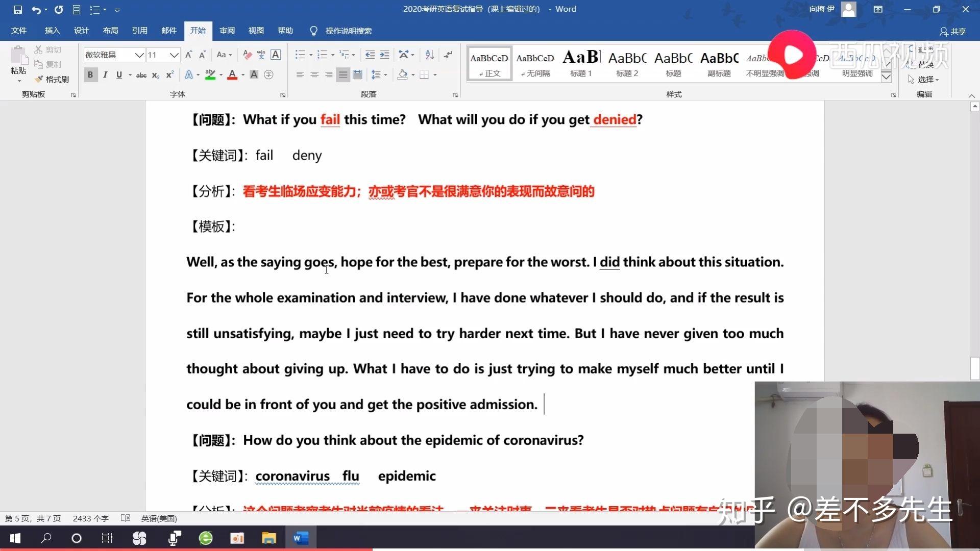Cut the selected text
980x551 pixels.
coord(48,49)
